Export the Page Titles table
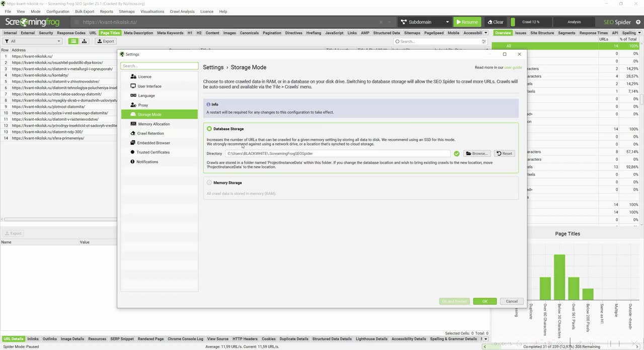644x350 pixels. tap(106, 41)
